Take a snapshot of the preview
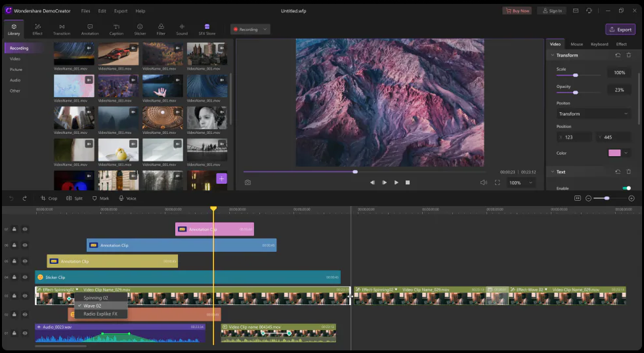Viewport: 644px width, 353px height. 247,182
